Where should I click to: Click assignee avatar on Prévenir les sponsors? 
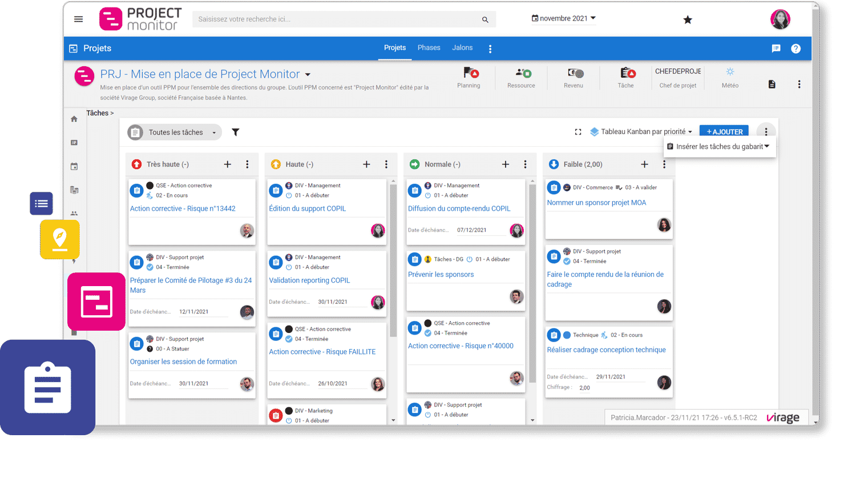pyautogui.click(x=516, y=296)
